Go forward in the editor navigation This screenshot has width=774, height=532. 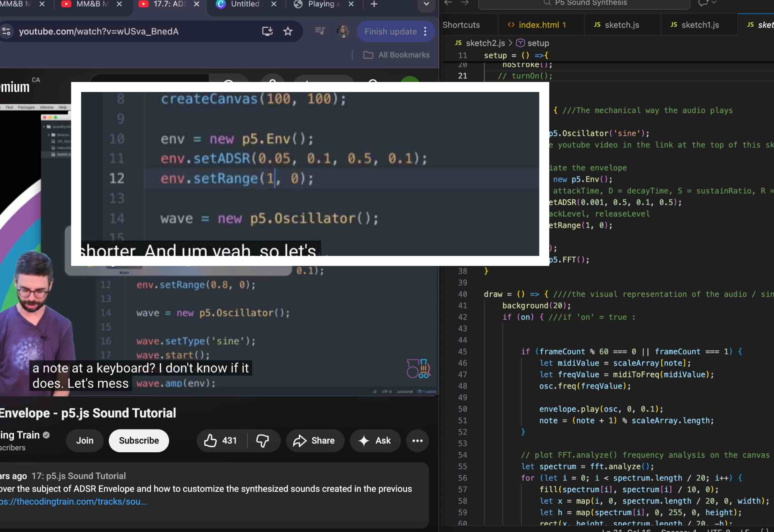(x=465, y=2)
